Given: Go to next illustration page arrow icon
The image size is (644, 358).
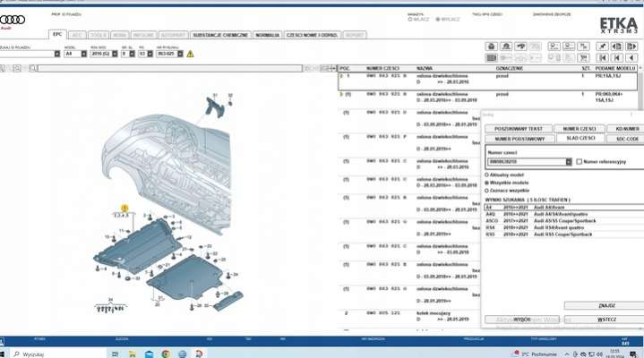Looking at the screenshot, I should pyautogui.click(x=631, y=47).
